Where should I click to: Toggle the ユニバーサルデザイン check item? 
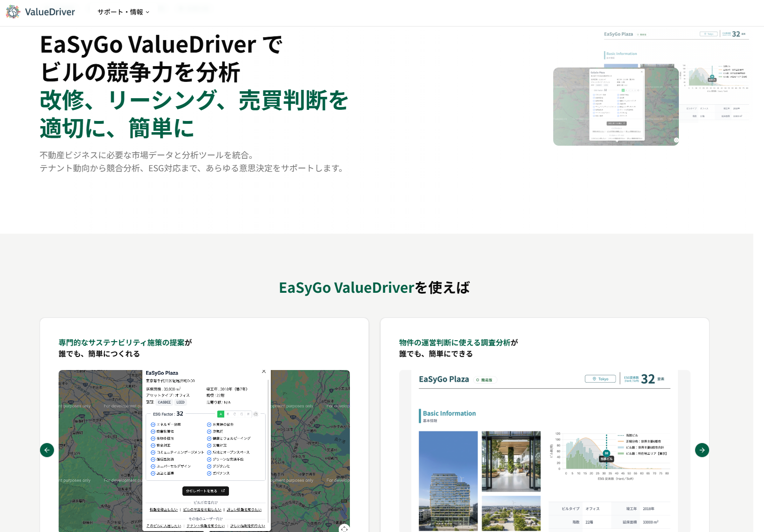[171, 466]
